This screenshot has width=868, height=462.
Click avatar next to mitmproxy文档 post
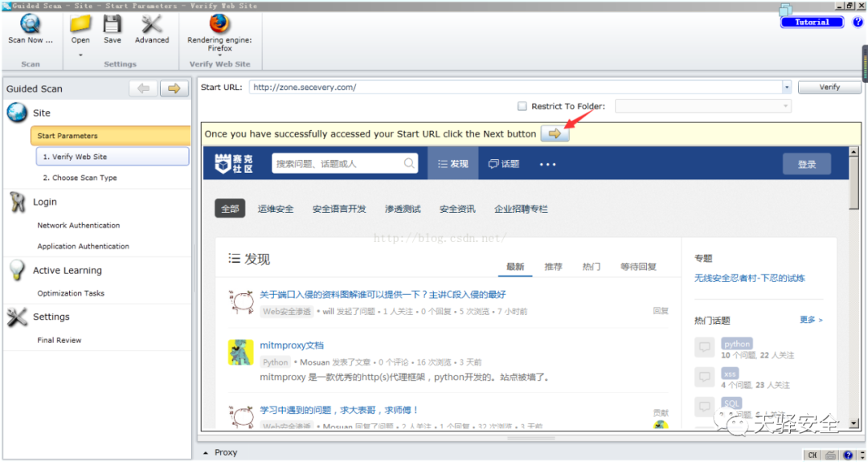(x=241, y=352)
